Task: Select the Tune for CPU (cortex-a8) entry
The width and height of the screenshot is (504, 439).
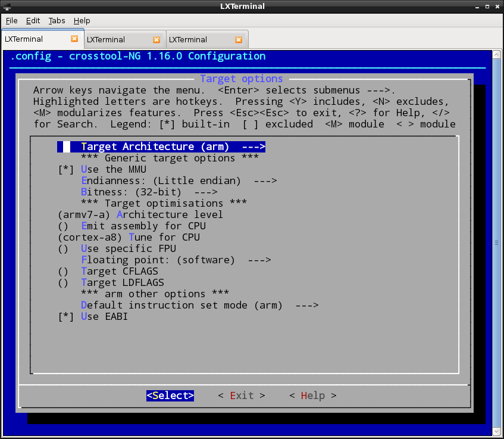Action: coord(129,237)
